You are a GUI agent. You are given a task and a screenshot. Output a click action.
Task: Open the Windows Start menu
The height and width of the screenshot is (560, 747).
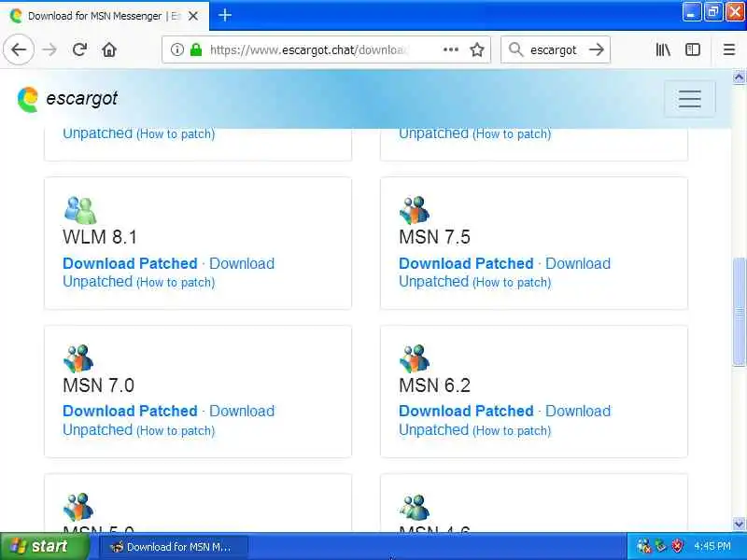(44, 546)
